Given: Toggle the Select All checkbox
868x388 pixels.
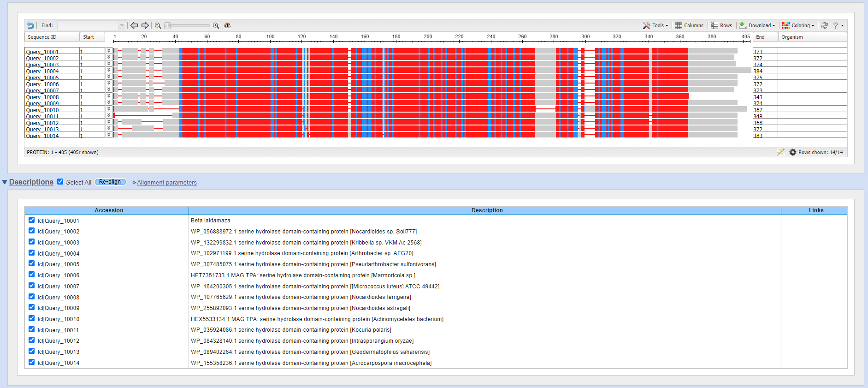Looking at the screenshot, I should click(60, 182).
